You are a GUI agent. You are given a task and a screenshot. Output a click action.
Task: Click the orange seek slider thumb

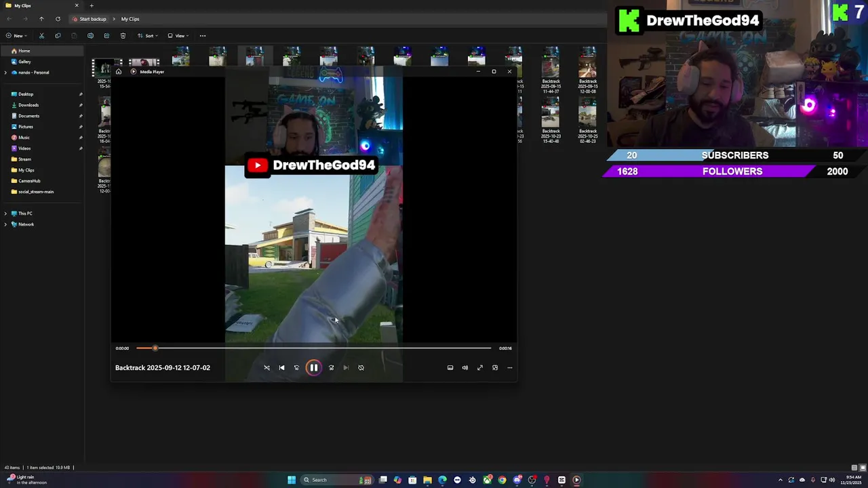pos(155,348)
